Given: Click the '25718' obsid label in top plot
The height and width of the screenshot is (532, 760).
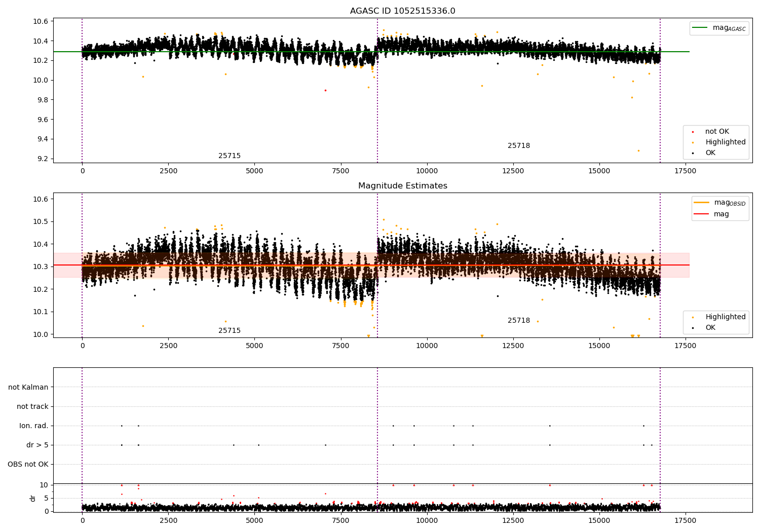Looking at the screenshot, I should point(519,146).
